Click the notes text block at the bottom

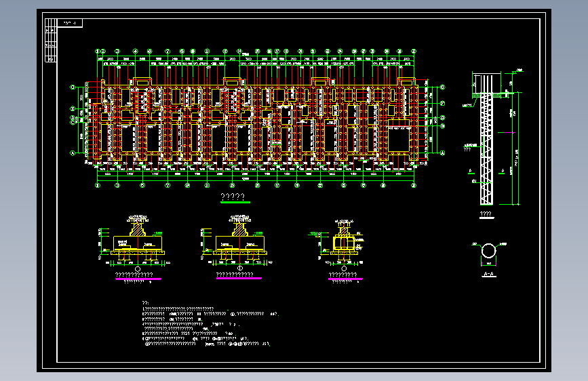[x=210, y=323]
